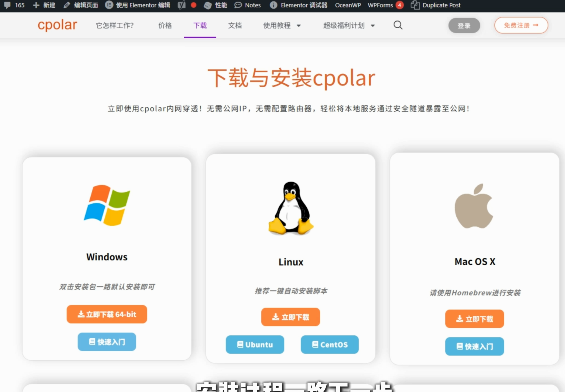This screenshot has width=565, height=392.
Task: Click the 请使用Homebrew进行安装 text
Action: pyautogui.click(x=475, y=293)
